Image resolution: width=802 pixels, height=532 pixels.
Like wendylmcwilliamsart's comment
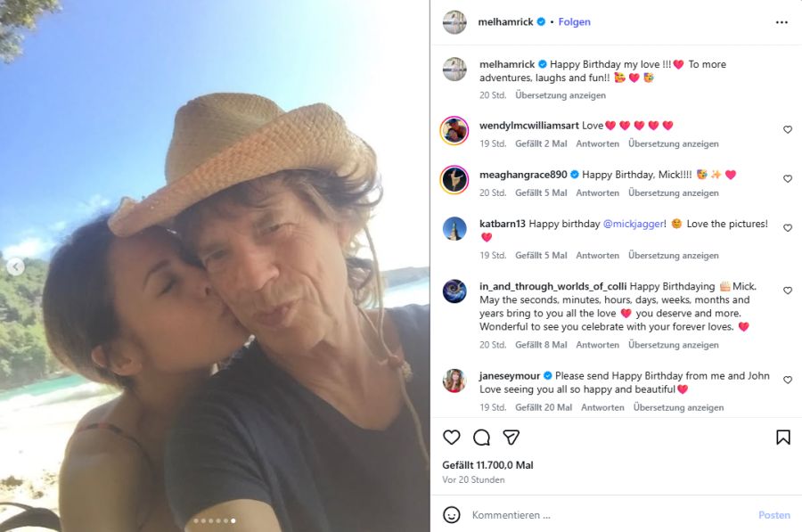[788, 130]
